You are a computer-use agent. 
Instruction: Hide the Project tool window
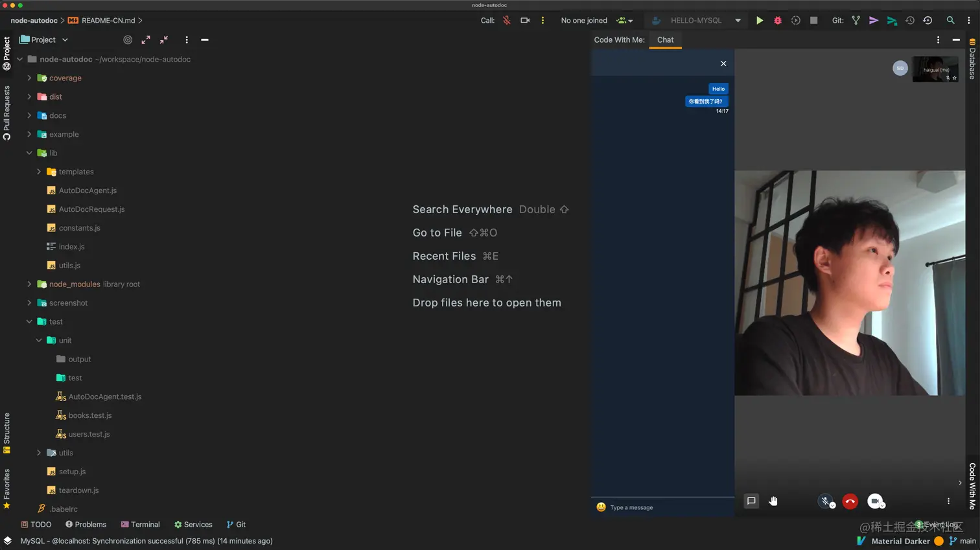(x=205, y=40)
